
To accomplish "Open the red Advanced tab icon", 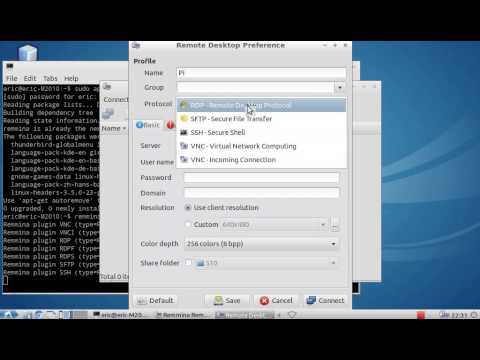I will point(170,125).
